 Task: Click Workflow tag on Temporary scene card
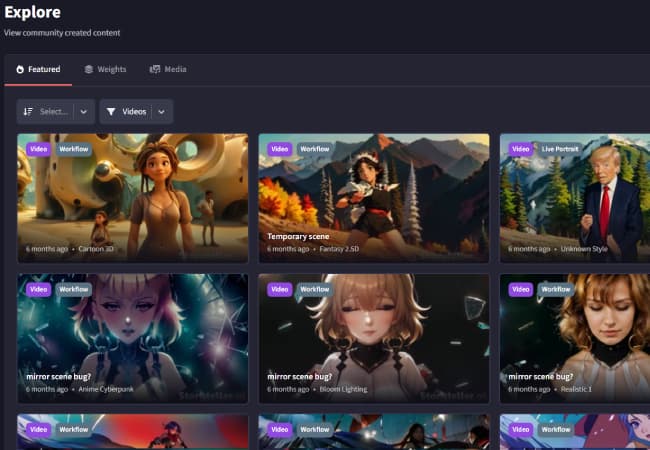point(315,149)
